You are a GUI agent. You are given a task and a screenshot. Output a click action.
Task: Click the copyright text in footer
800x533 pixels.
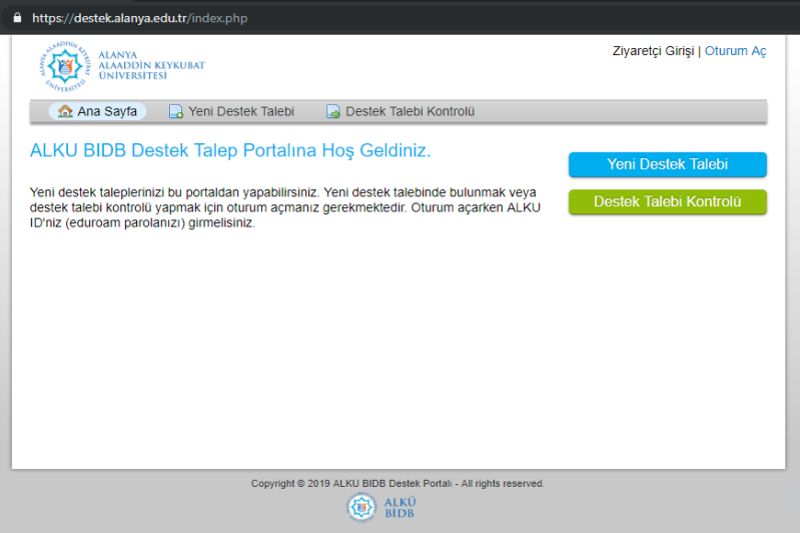click(x=397, y=484)
